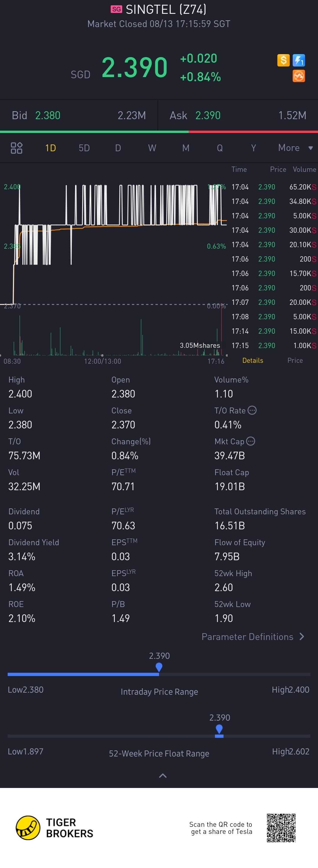Tap the 52wk Low value 1.90
Viewport: 318px width, 868px height.
click(x=223, y=618)
